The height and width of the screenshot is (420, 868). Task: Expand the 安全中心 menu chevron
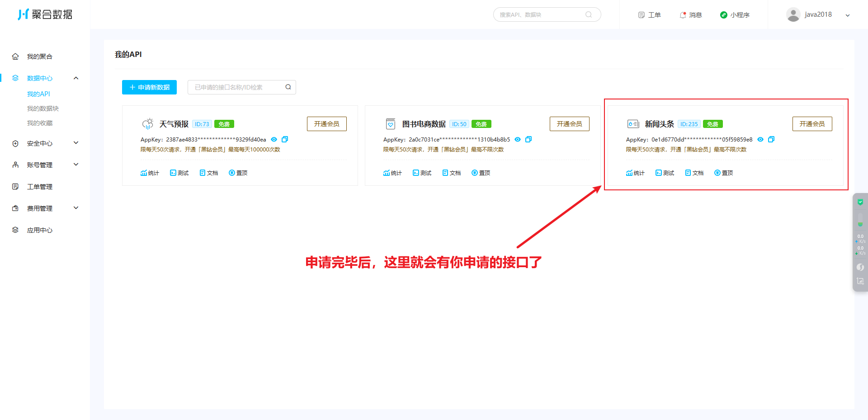pyautogui.click(x=76, y=143)
